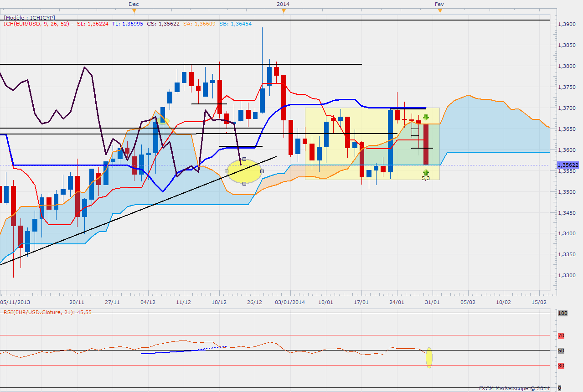The height and width of the screenshot is (392, 583).
Task: Click the TL: 1,36995 value
Action: (128, 23)
